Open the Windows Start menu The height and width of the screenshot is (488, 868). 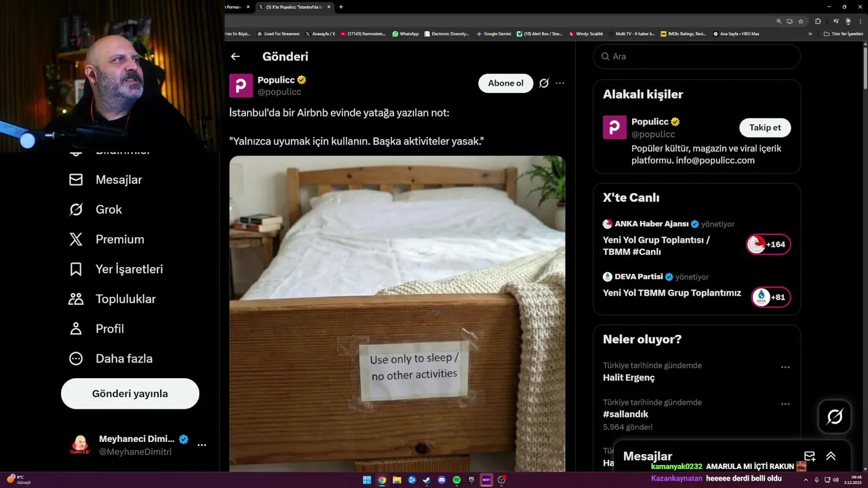coord(367,480)
